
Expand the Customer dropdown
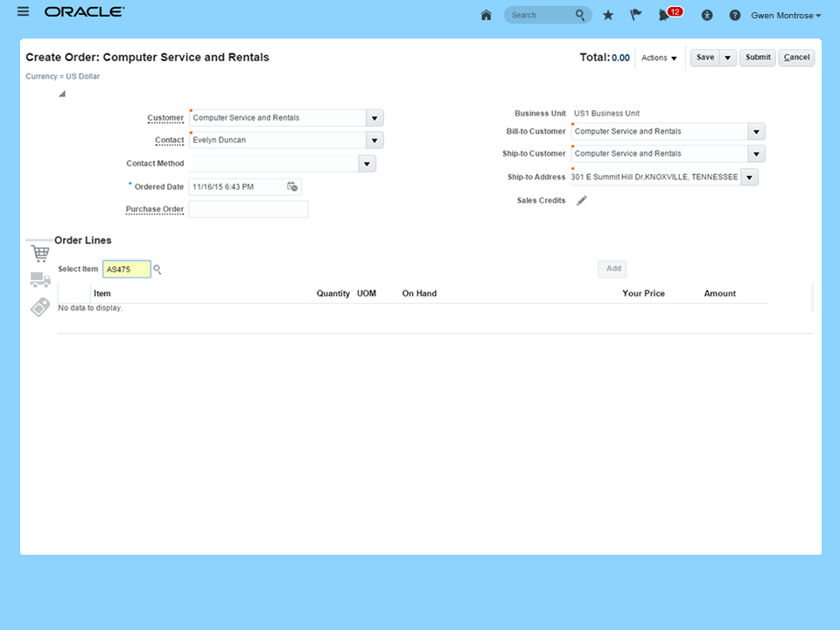point(374,118)
